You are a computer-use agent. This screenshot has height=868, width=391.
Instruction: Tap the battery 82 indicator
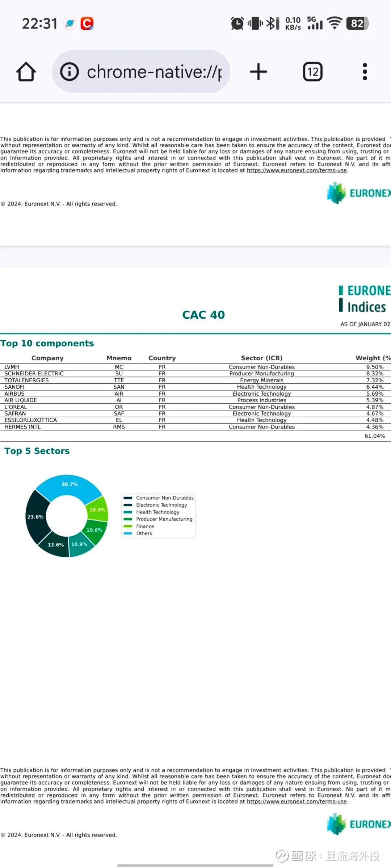click(357, 24)
